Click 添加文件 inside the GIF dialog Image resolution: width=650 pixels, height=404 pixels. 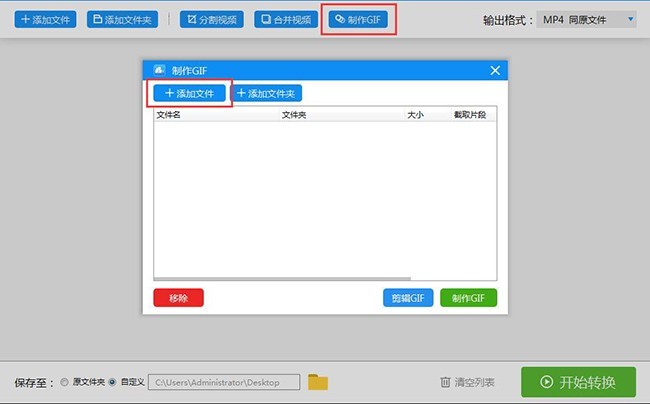(x=189, y=93)
